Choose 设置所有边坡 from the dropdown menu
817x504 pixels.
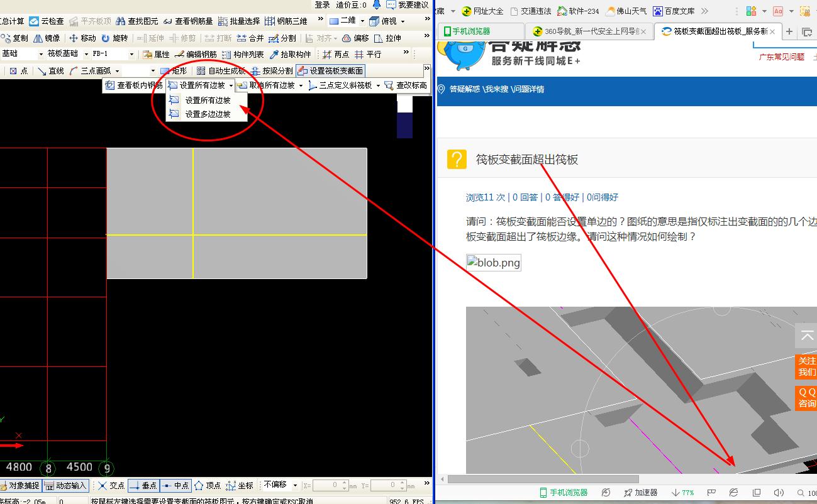pos(207,101)
